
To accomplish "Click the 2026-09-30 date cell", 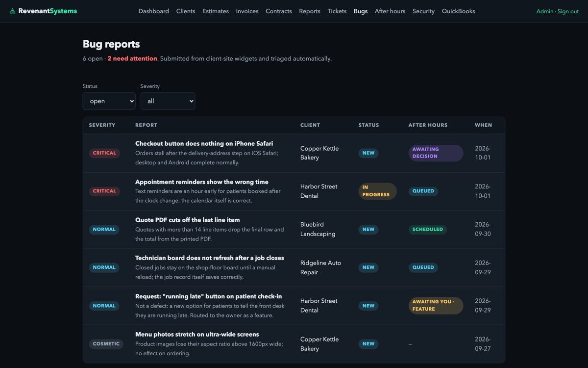I will click(x=483, y=229).
